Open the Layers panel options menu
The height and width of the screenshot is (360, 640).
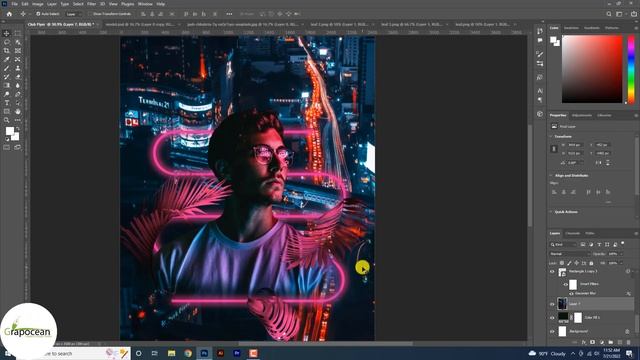click(636, 233)
